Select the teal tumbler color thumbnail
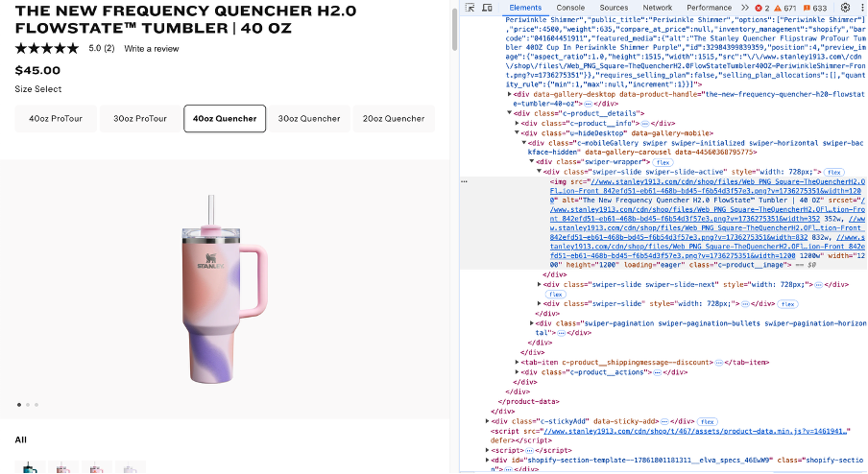 click(31, 467)
